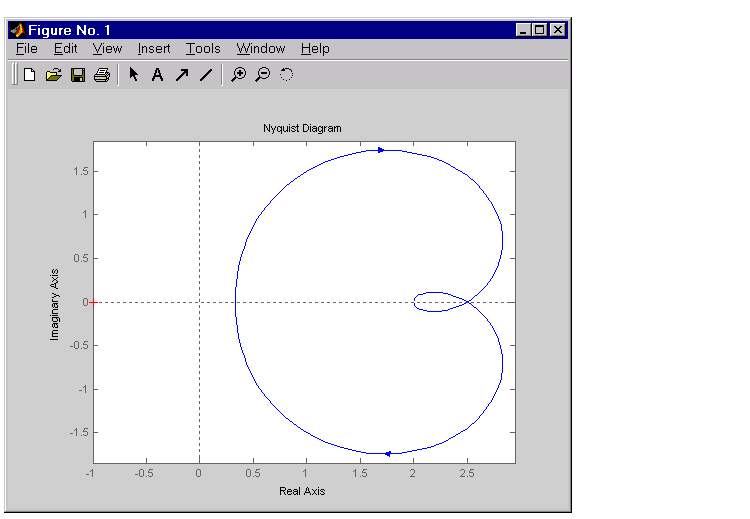Save the figure using the floppy disk icon
The height and width of the screenshot is (519, 750).
pos(78,75)
